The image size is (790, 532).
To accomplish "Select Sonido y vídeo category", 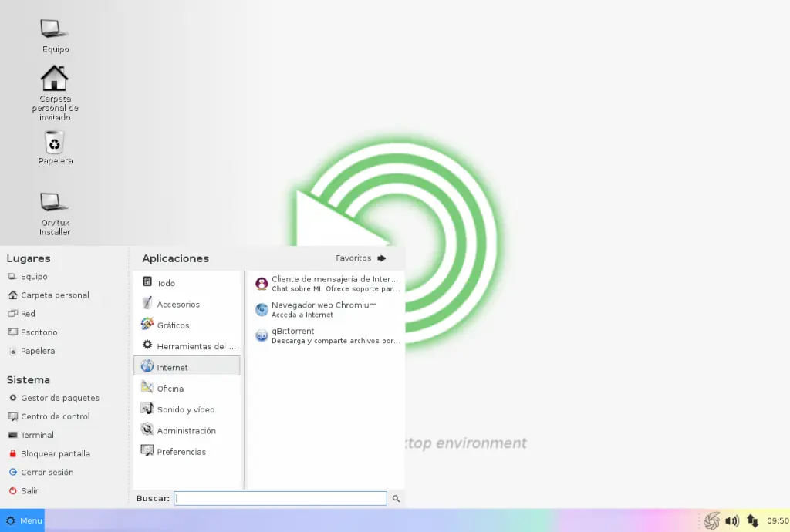I will [x=187, y=409].
